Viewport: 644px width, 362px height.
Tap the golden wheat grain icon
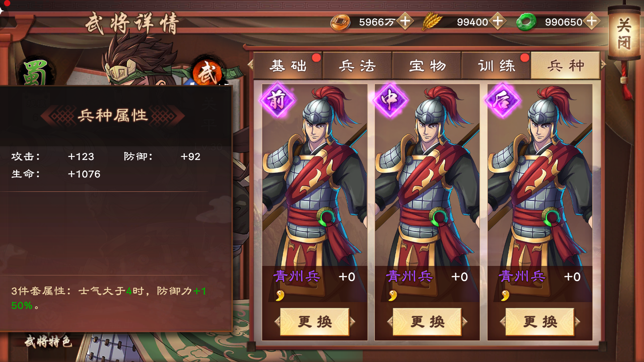(x=432, y=21)
